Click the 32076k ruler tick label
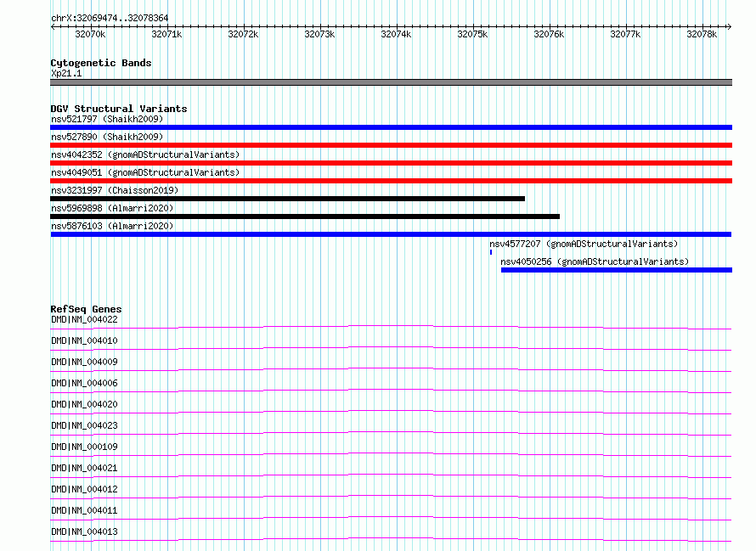 click(x=549, y=34)
